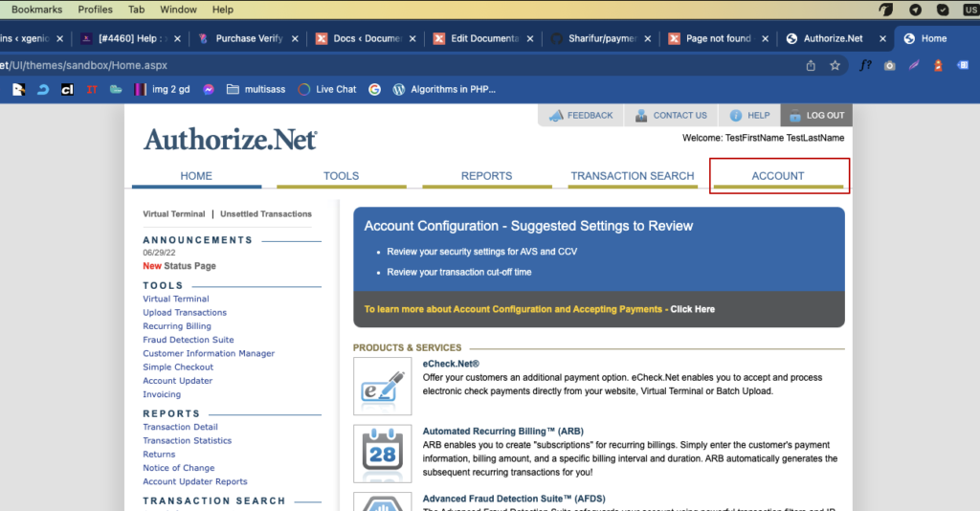
Task: Open the Bookmarks menu in menu bar
Action: [37, 10]
